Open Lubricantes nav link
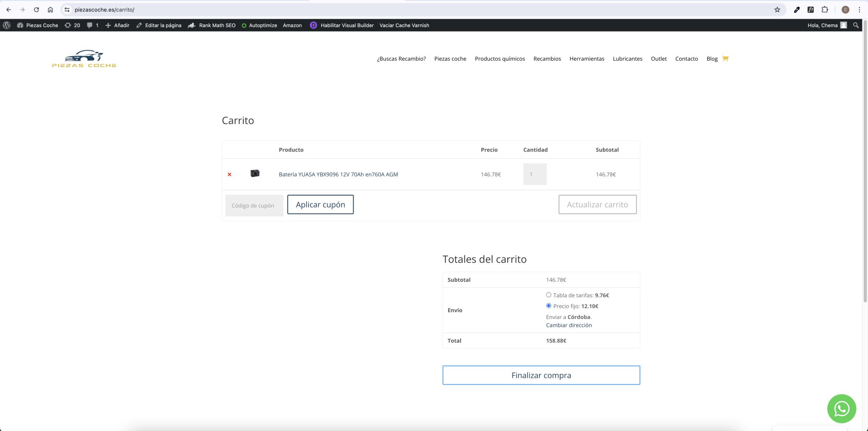The image size is (868, 431). click(627, 59)
